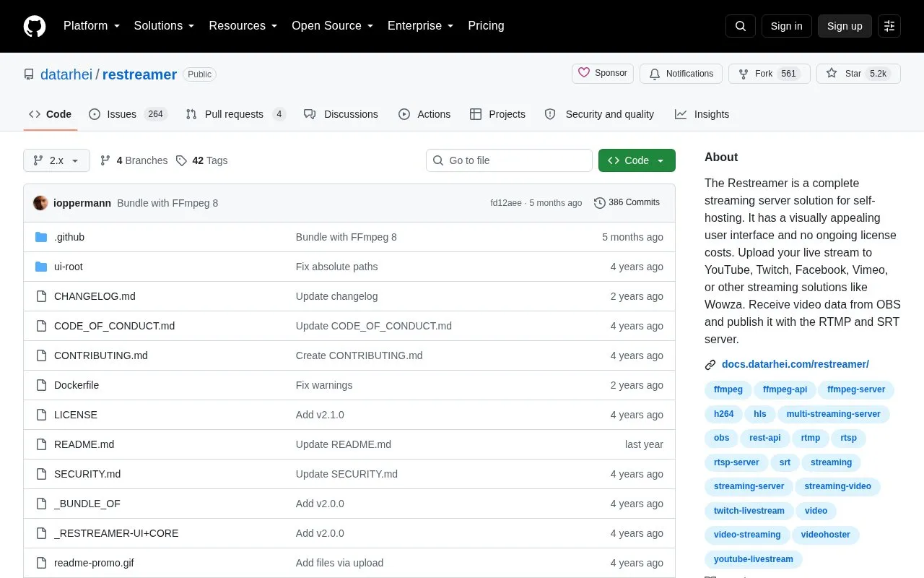The width and height of the screenshot is (924, 578).
Task: Open the Dockerfile file
Action: click(x=77, y=385)
